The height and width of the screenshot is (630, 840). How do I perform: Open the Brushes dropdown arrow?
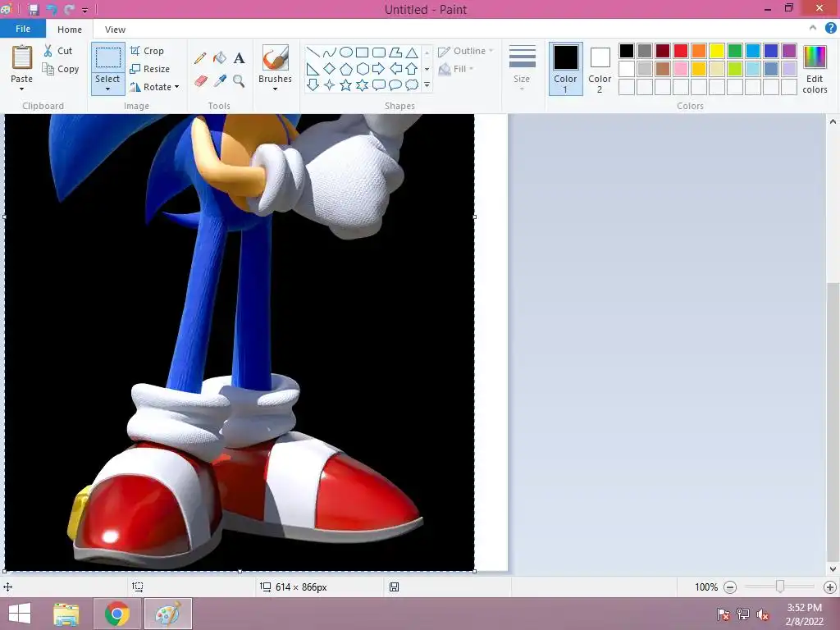[x=275, y=89]
